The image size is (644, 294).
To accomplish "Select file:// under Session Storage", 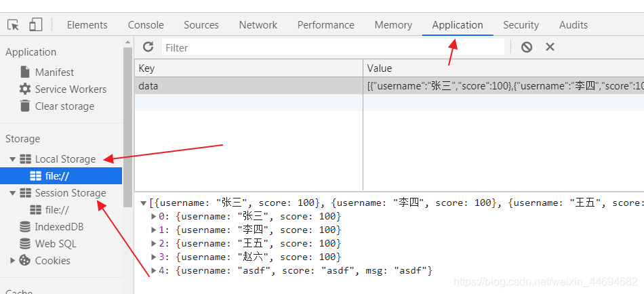I will (57, 210).
